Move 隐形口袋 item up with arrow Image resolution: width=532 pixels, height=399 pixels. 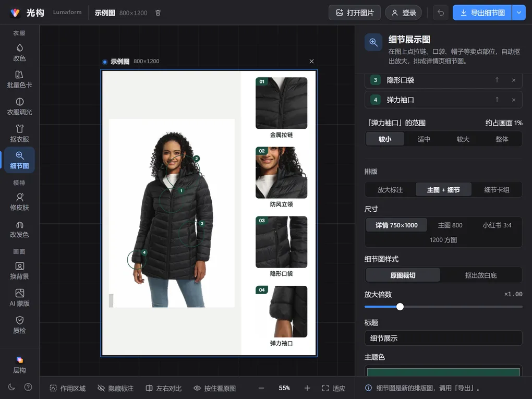tap(497, 80)
